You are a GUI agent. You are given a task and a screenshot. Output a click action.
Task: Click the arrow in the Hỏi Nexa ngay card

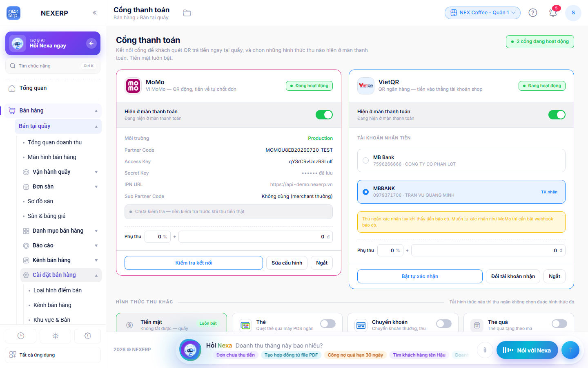[91, 43]
